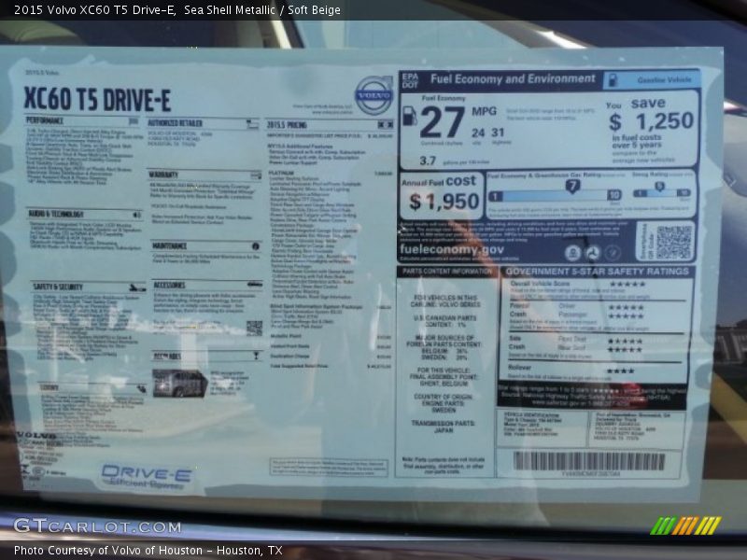Click the EPA DOT badge
Image resolution: width=747 pixels, height=560 pixels.
pos(410,80)
